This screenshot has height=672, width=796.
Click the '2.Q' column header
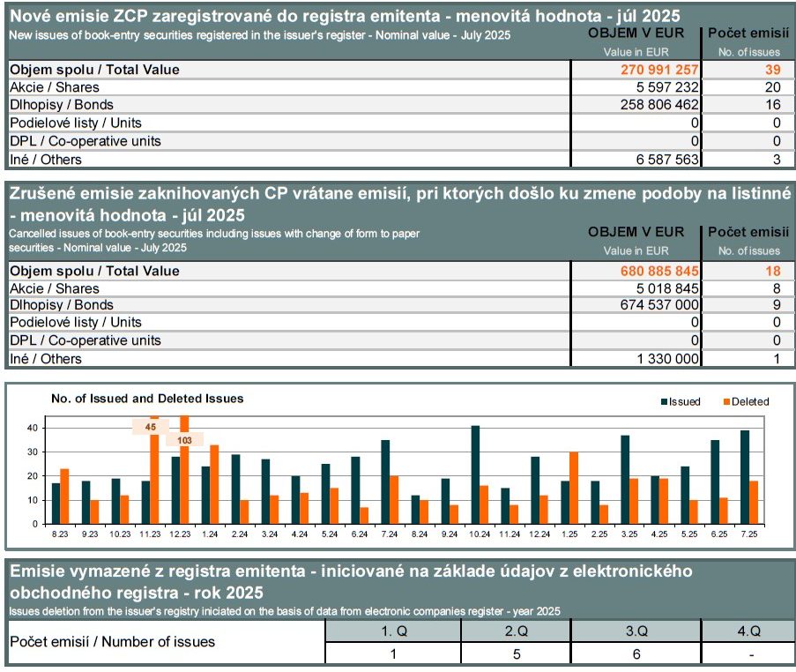click(x=517, y=631)
